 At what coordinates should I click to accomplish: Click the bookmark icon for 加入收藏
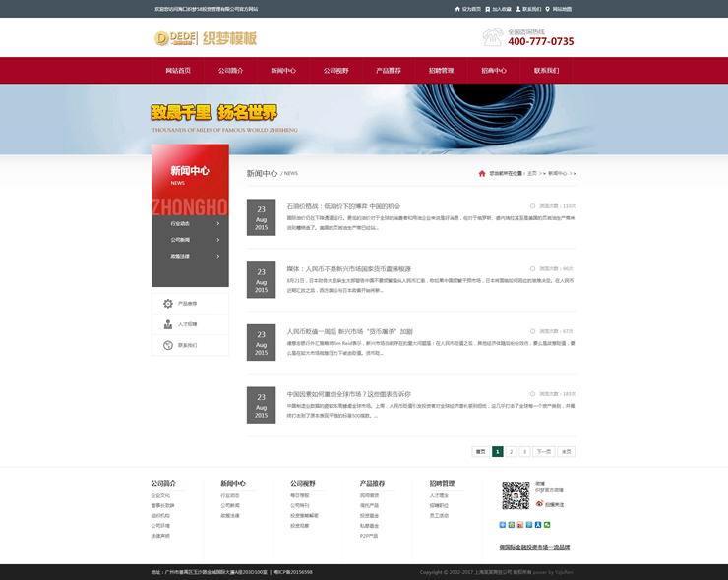486,9
